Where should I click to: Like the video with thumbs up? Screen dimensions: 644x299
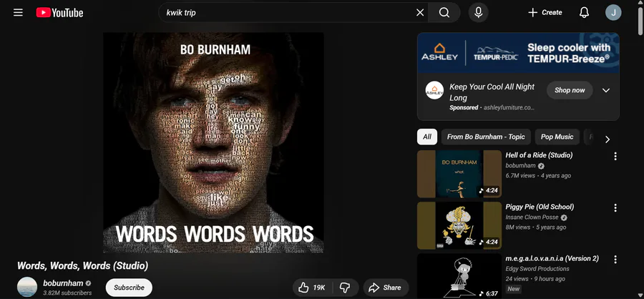point(312,288)
